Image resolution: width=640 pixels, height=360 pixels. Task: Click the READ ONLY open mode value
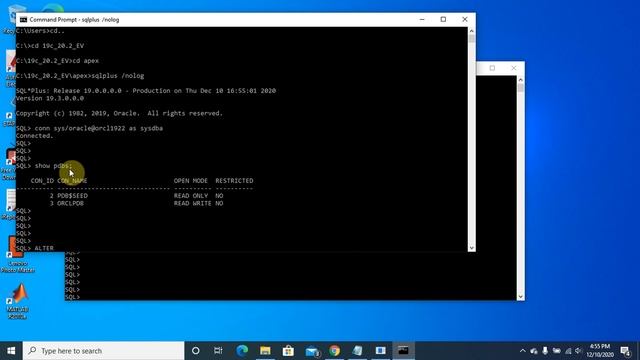click(191, 196)
